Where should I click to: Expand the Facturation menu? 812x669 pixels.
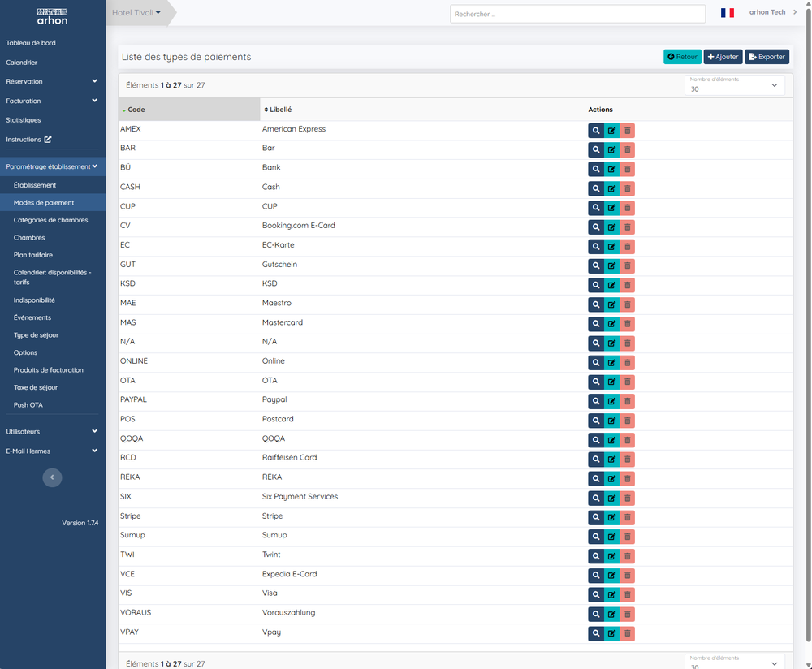(52, 101)
